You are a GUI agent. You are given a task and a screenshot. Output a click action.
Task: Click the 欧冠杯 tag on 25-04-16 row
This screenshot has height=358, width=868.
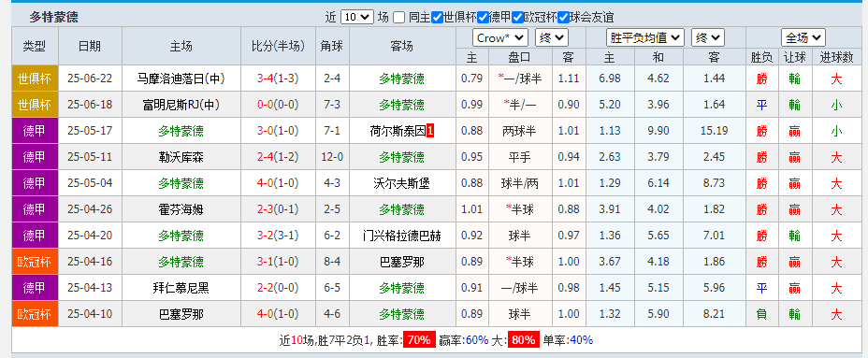[x=35, y=262]
